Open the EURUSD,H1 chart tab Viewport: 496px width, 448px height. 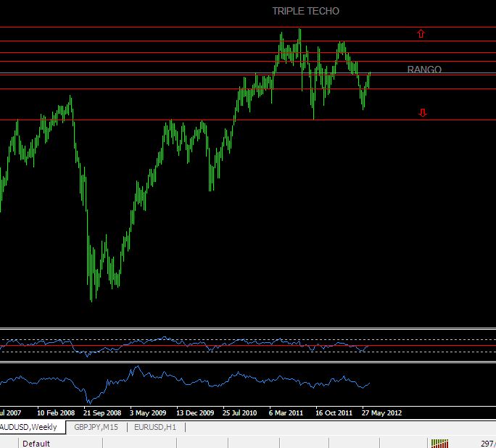[155, 427]
